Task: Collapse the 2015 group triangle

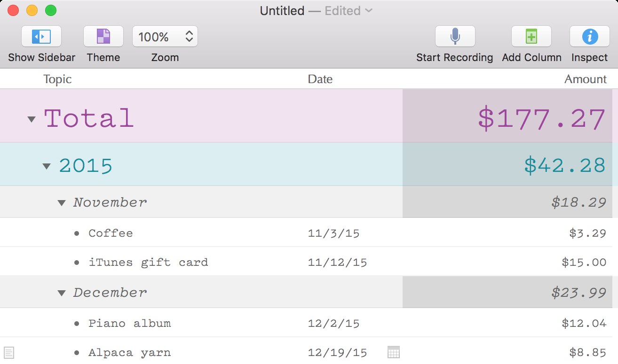Action: [x=46, y=166]
